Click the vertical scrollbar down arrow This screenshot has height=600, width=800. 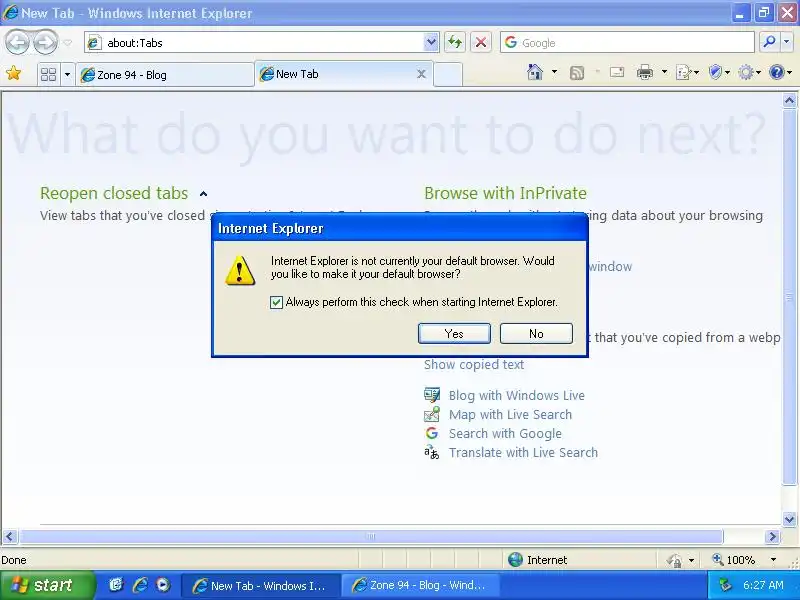pyautogui.click(x=789, y=519)
